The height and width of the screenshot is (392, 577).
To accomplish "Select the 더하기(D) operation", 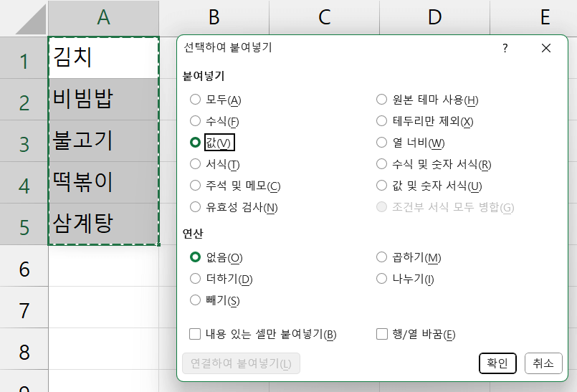I will [195, 279].
